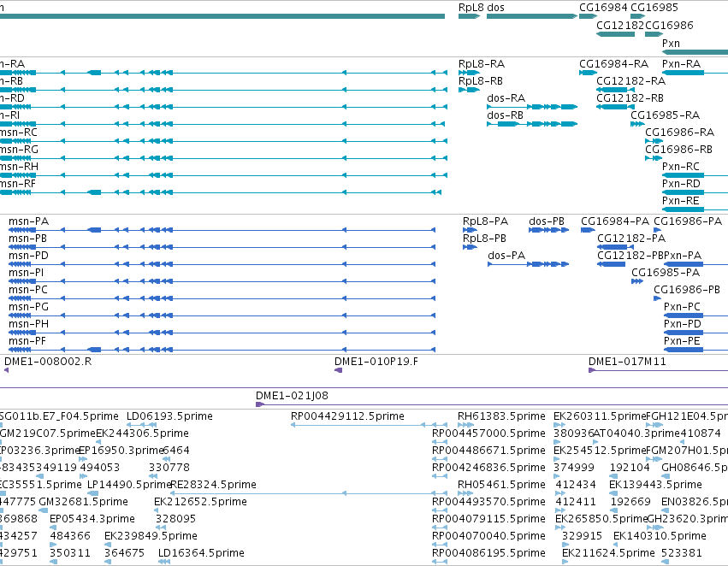Select transcript Pxn-RA
Viewport: 728px width, 566px height.
click(681, 64)
